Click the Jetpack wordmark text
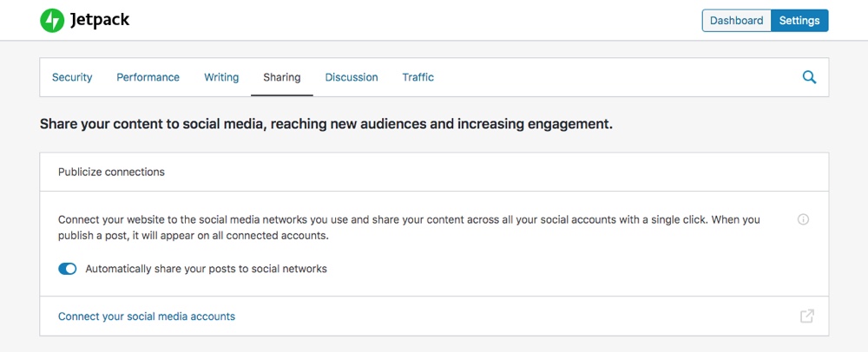868x352 pixels. 100,21
